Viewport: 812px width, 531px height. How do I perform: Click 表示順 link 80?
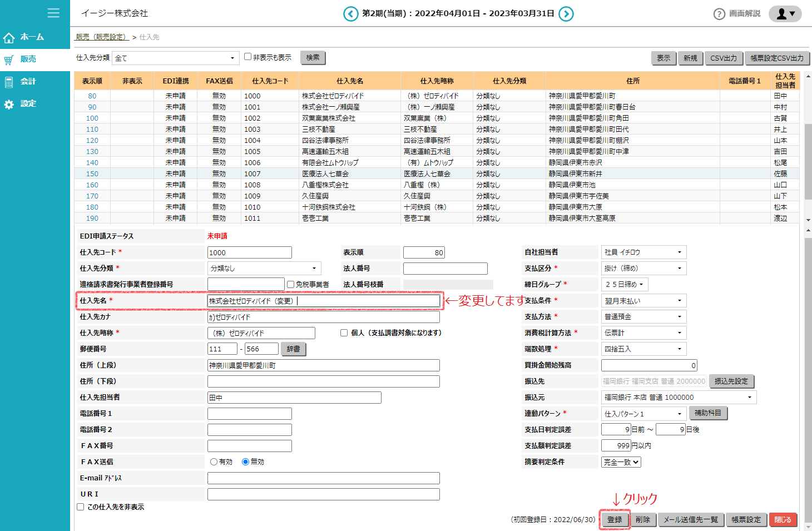(92, 96)
